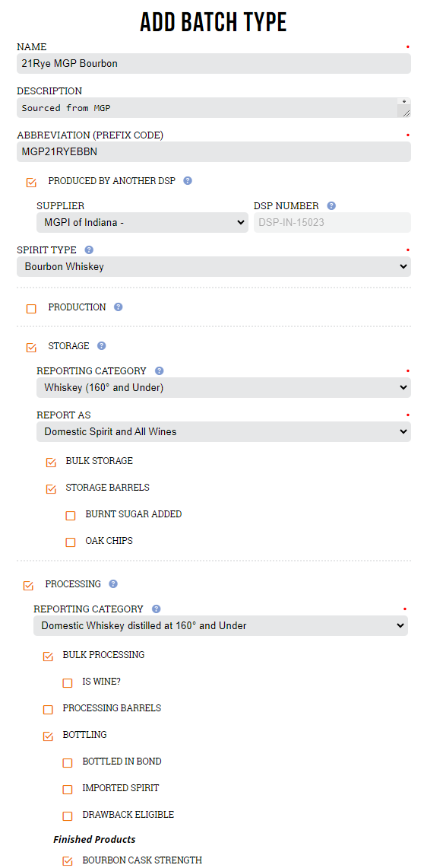This screenshot has height=868, width=424.
Task: Click help icon beside DSP Number
Action: click(x=331, y=206)
